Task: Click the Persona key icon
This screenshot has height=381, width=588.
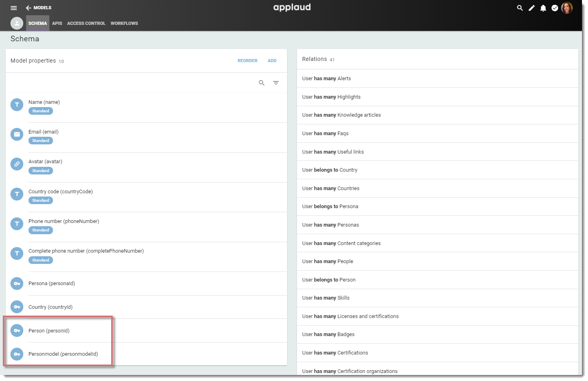Action: [17, 284]
